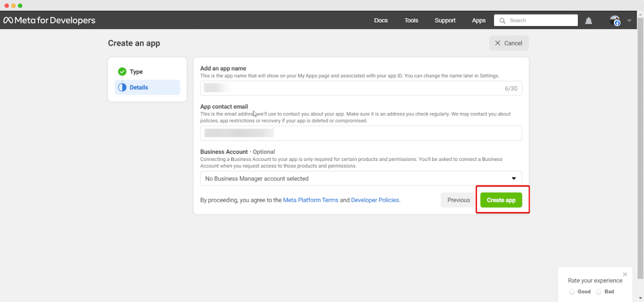Select the completed Type step icon
Image resolution: width=644 pixels, height=302 pixels.
122,71
